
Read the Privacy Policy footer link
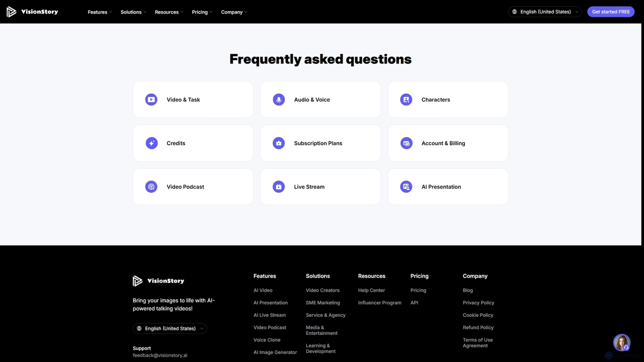(x=478, y=303)
